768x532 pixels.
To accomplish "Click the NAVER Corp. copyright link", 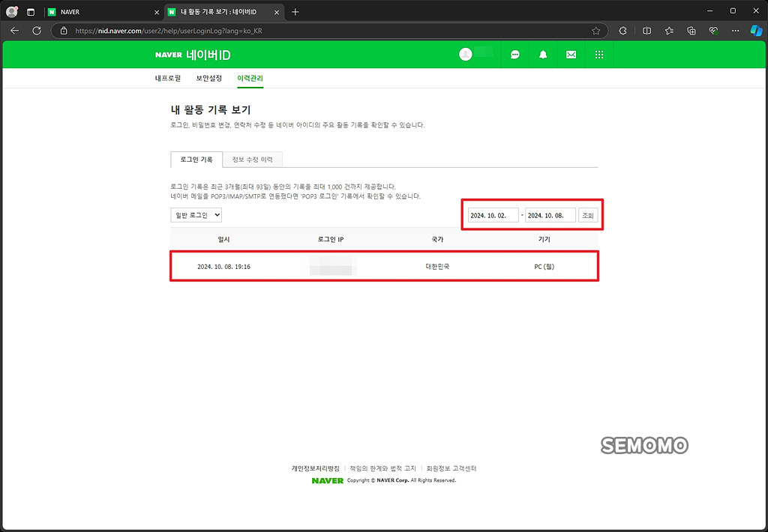I will (392, 480).
